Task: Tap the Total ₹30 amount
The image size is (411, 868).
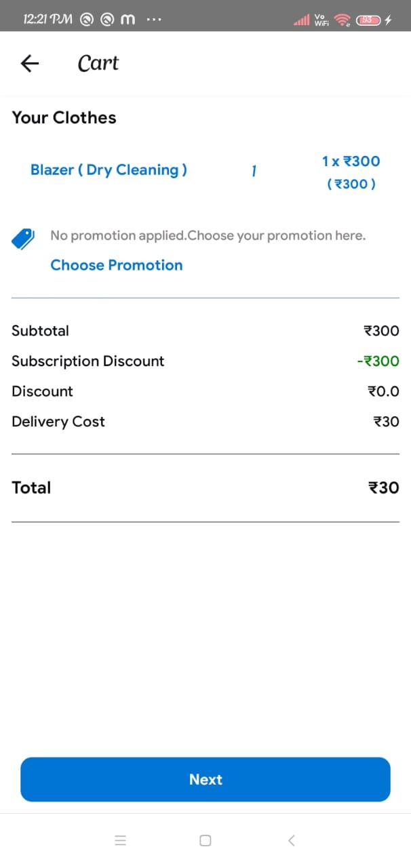Action: pyautogui.click(x=383, y=488)
